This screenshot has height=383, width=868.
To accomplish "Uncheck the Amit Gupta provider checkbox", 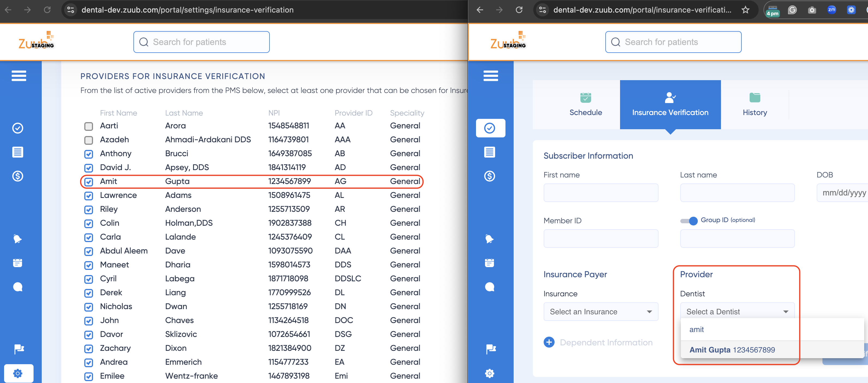I will (x=89, y=182).
